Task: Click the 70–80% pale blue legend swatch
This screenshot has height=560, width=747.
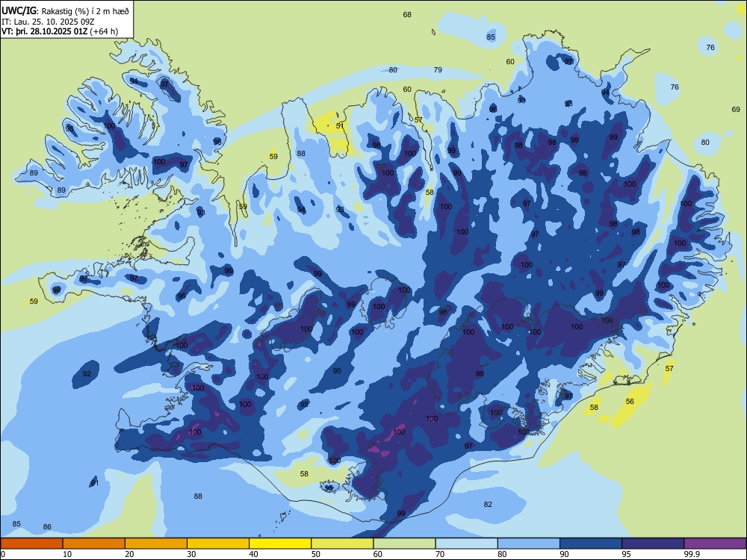Action: 466,544
